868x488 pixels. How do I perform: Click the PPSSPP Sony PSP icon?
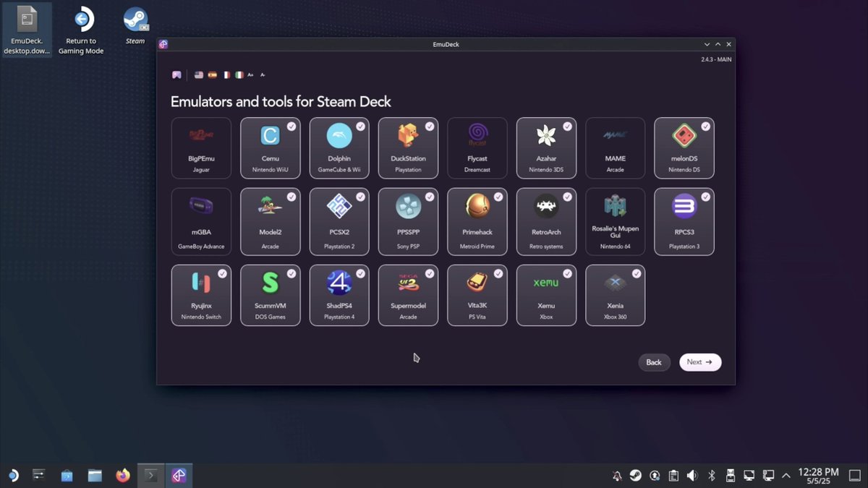408,207
